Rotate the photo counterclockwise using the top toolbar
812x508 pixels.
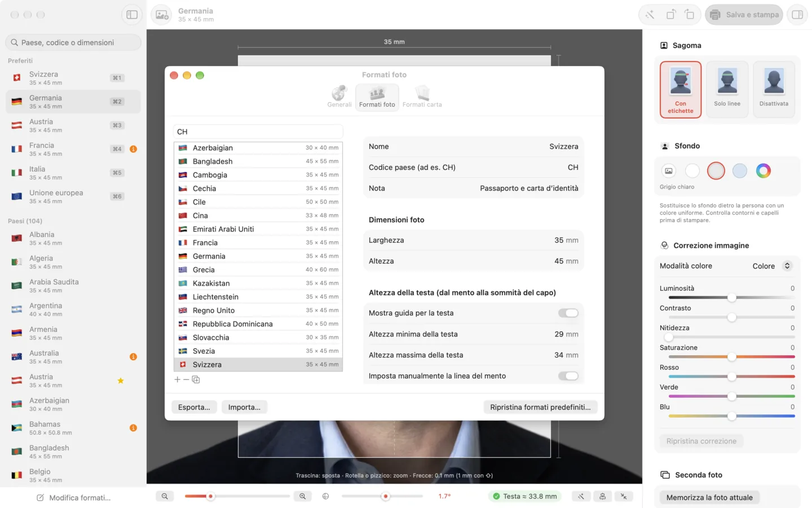670,15
